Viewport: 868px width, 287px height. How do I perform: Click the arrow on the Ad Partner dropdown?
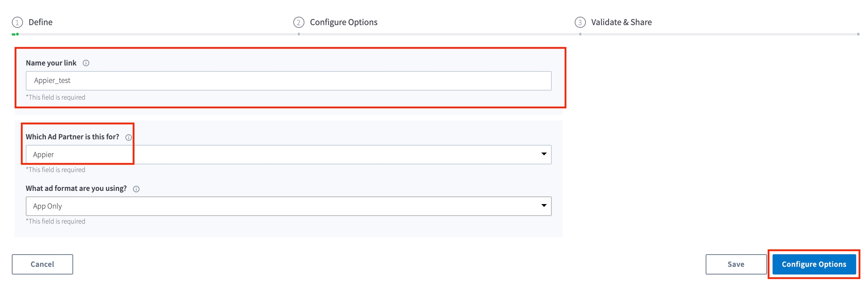544,154
